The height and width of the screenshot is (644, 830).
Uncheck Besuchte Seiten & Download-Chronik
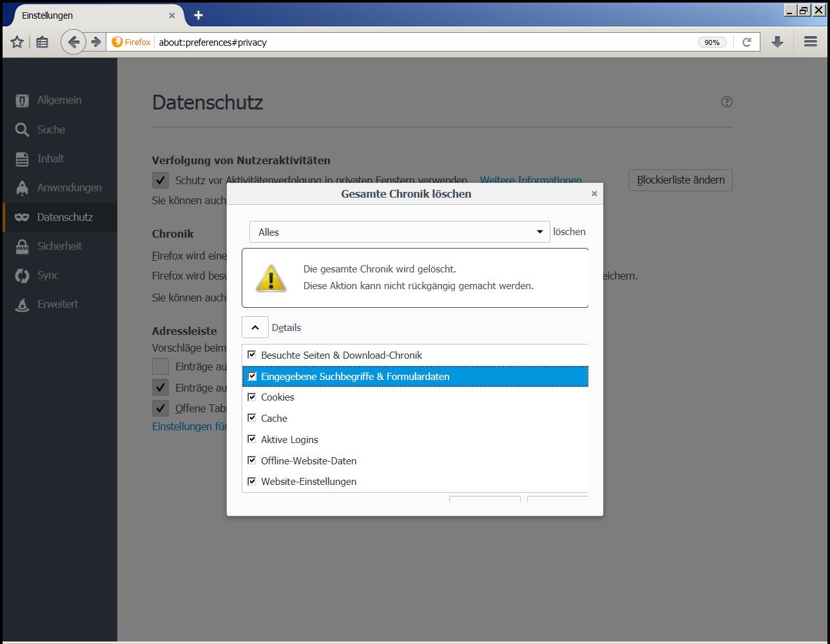[x=252, y=355]
